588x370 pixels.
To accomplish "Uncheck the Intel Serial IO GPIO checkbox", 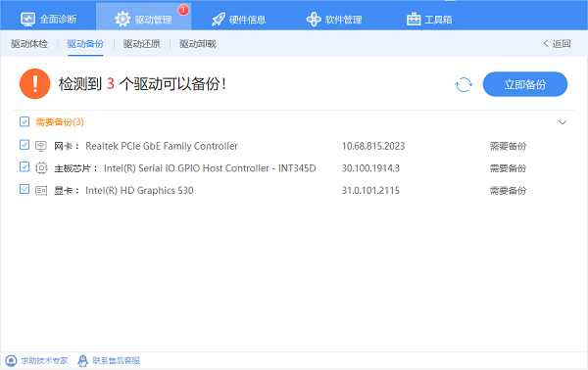I will 24,166.
